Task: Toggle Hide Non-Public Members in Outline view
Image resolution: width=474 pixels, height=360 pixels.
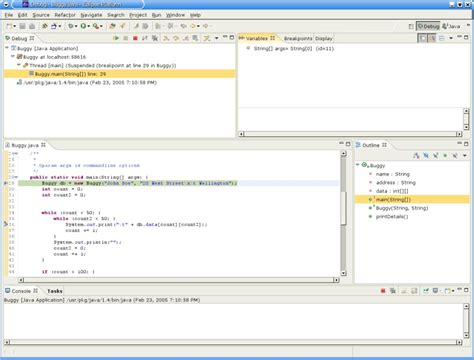Action: (x=445, y=156)
